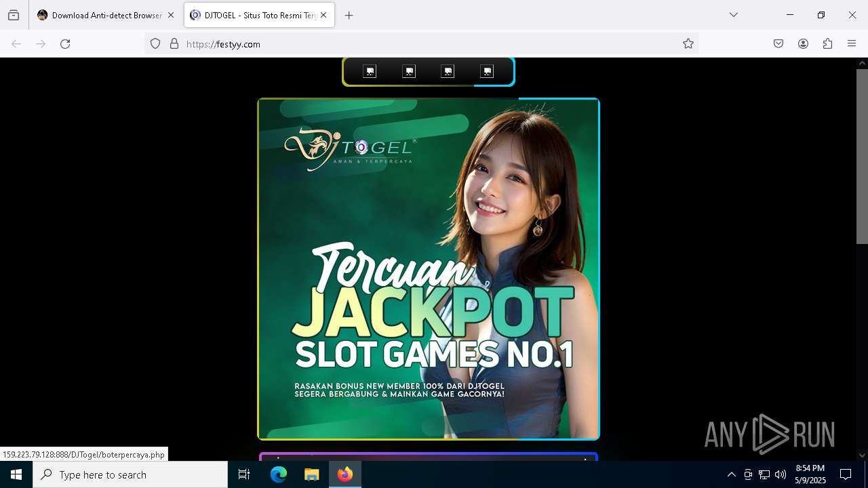Image resolution: width=868 pixels, height=488 pixels.
Task: Open Task View on the taskbar
Action: pos(244,474)
